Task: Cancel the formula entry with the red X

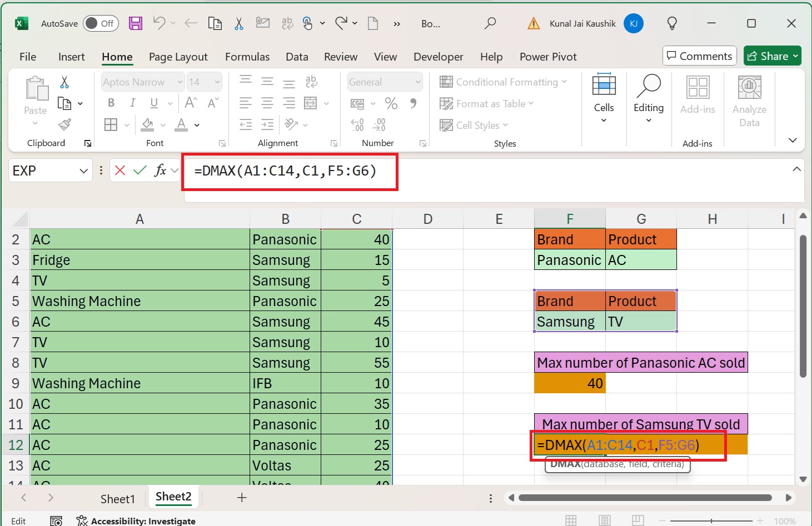Action: click(x=120, y=171)
